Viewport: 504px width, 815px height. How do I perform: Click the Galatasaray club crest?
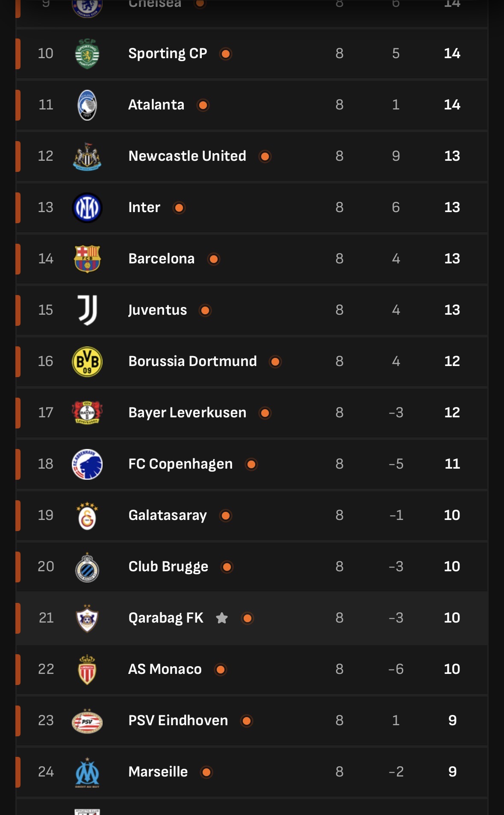(x=87, y=516)
